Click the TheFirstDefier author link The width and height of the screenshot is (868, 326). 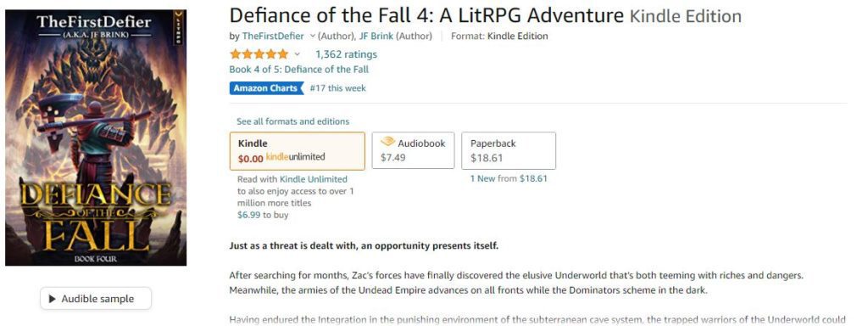(x=273, y=36)
